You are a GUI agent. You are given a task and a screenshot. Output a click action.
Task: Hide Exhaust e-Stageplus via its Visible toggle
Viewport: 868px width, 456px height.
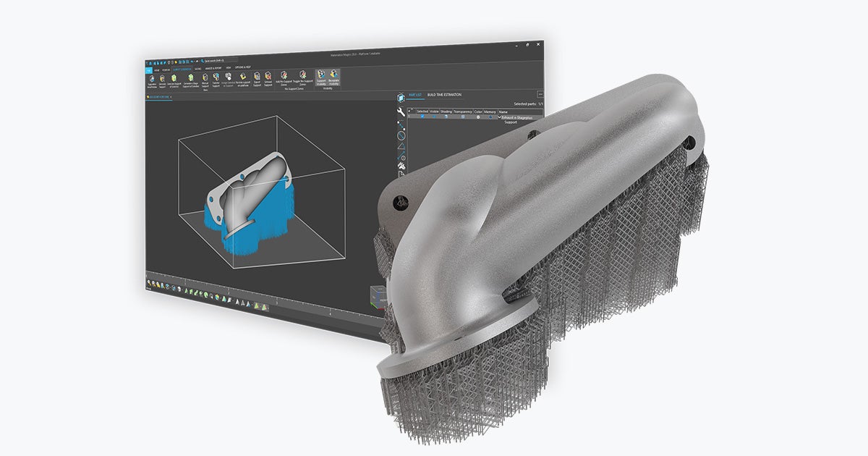coord(434,116)
